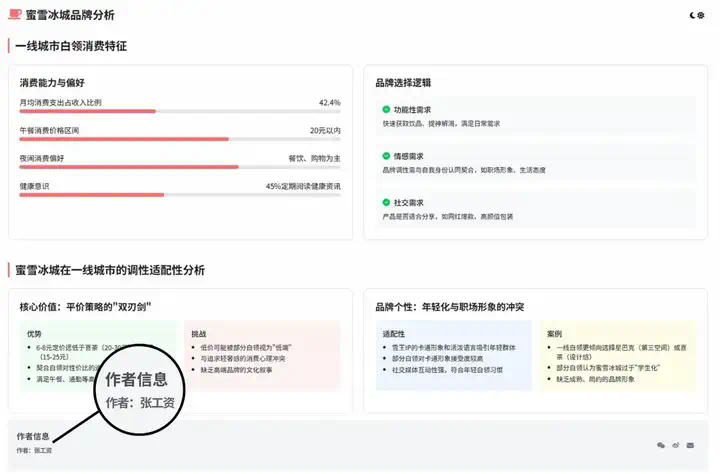This screenshot has height=474, width=720.
Task: Click the green 优势 box heading
Action: tap(34, 334)
